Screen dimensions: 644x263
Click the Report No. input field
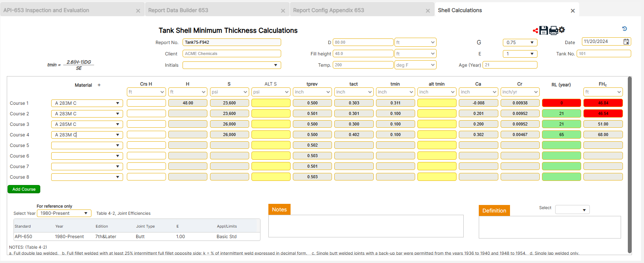click(x=231, y=42)
